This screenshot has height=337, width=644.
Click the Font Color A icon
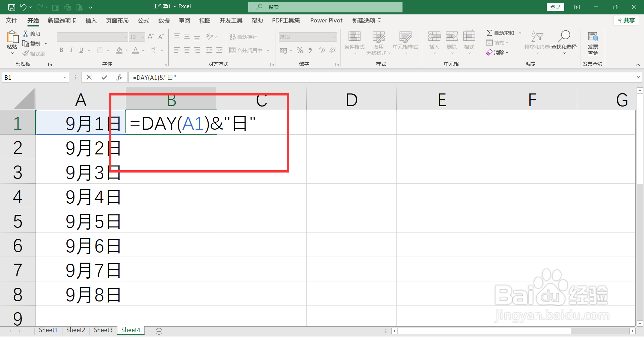136,50
